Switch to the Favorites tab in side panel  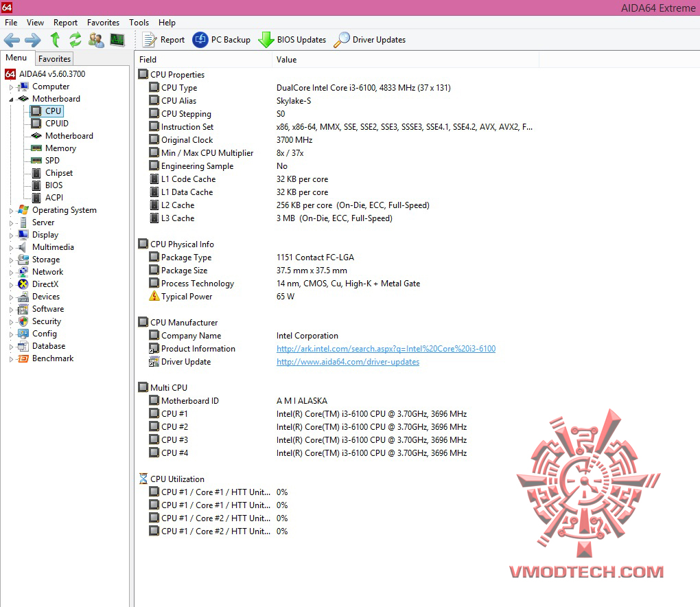(54, 58)
